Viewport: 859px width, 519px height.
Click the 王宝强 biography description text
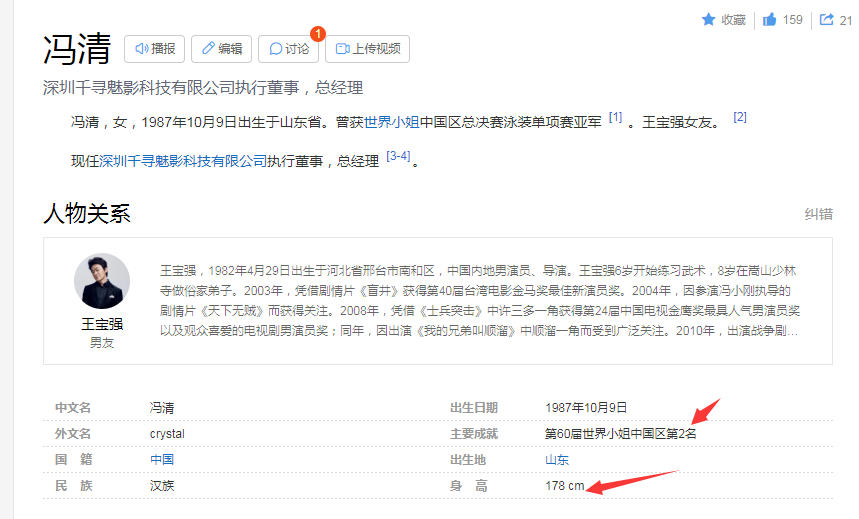(480, 300)
